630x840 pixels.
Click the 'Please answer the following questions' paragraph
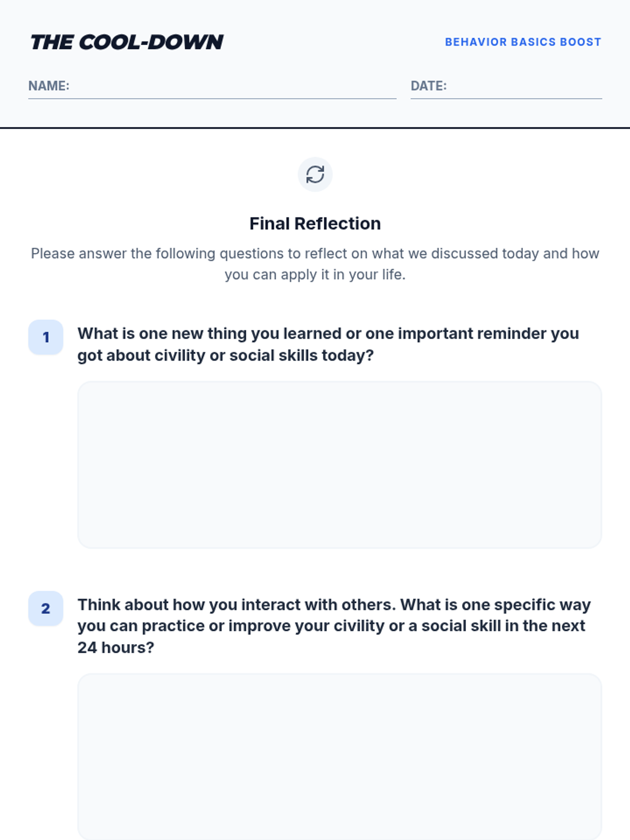pos(315,254)
